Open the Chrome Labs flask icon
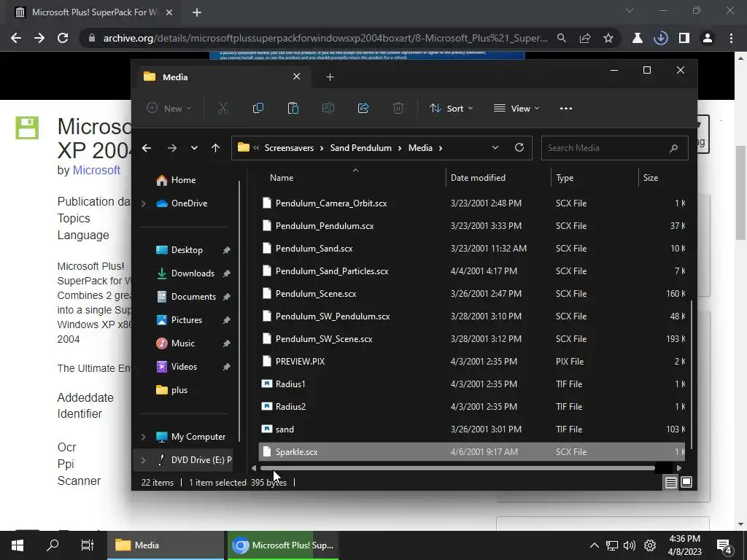The height and width of the screenshot is (560, 747). point(637,38)
